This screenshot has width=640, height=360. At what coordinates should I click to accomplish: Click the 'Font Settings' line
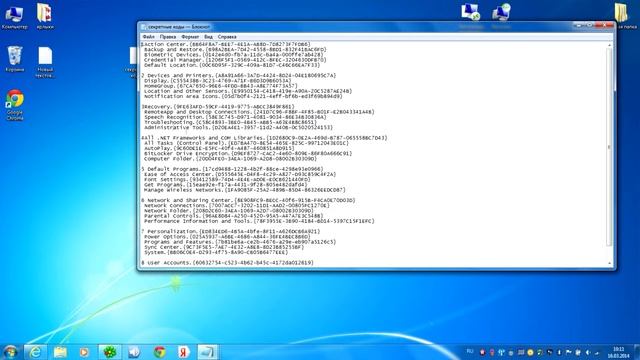[x=227, y=180]
